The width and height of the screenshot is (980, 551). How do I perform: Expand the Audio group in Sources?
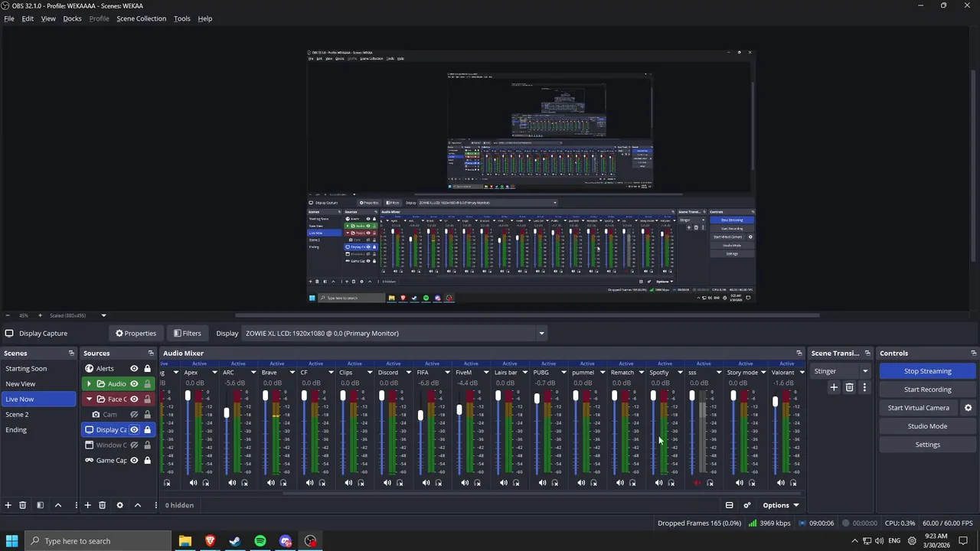pyautogui.click(x=89, y=384)
